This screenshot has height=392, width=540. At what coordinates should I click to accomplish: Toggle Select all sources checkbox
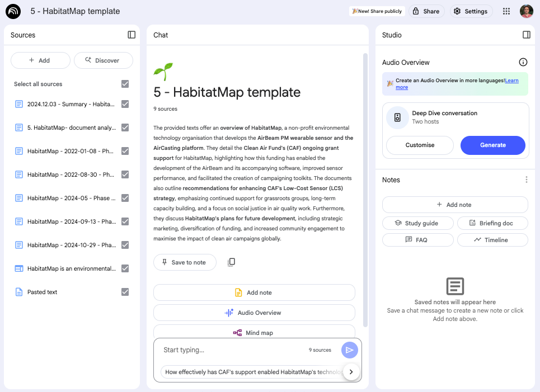tap(125, 84)
